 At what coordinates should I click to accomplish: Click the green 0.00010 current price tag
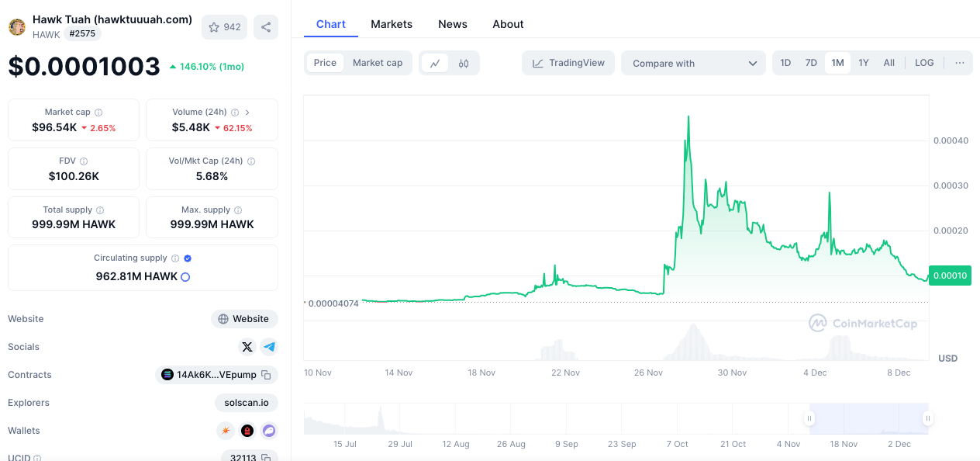[950, 276]
